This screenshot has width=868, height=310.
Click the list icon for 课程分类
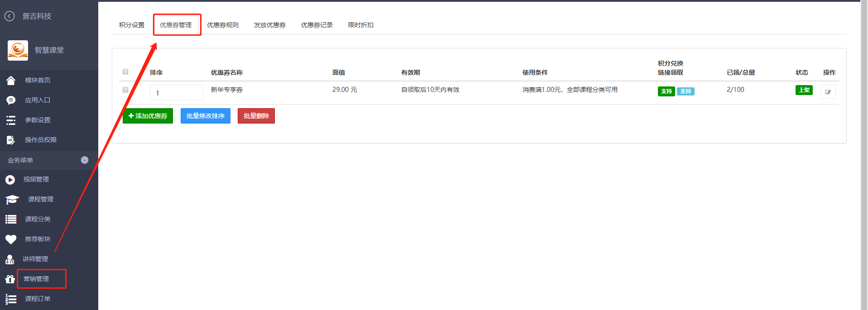pyautogui.click(x=11, y=219)
